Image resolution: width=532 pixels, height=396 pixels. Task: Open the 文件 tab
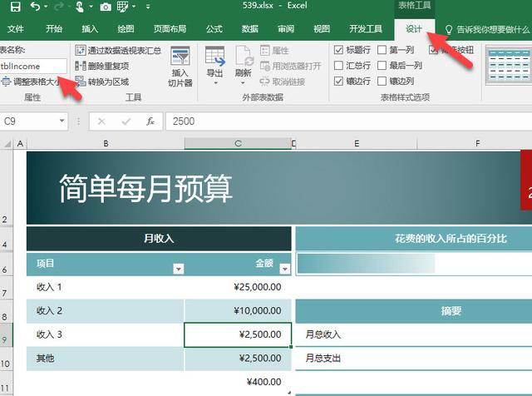[x=16, y=29]
